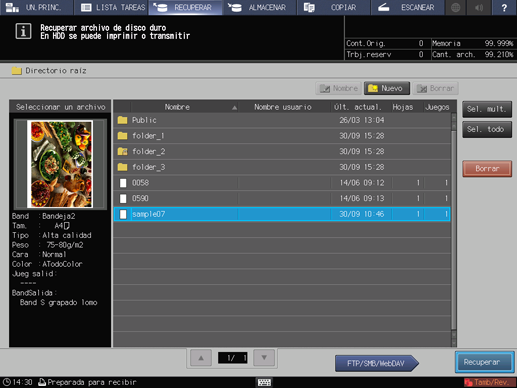Click Cant. arch. 99.210% value
Screen dimensions: 517x388
[x=499, y=55]
